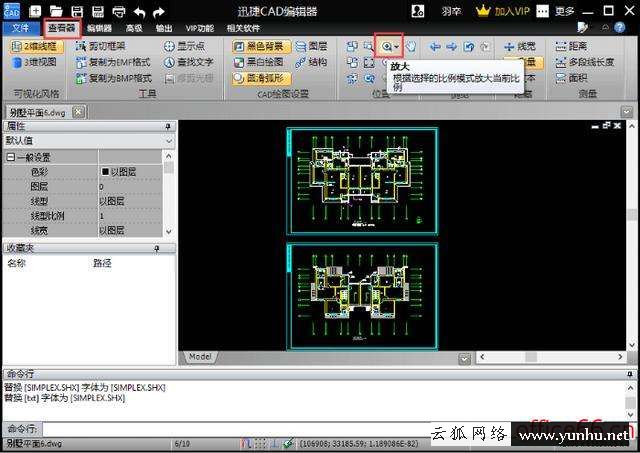The image size is (640, 453).
Task: Toggle 2维线框 wireframe mode
Action: [36, 46]
